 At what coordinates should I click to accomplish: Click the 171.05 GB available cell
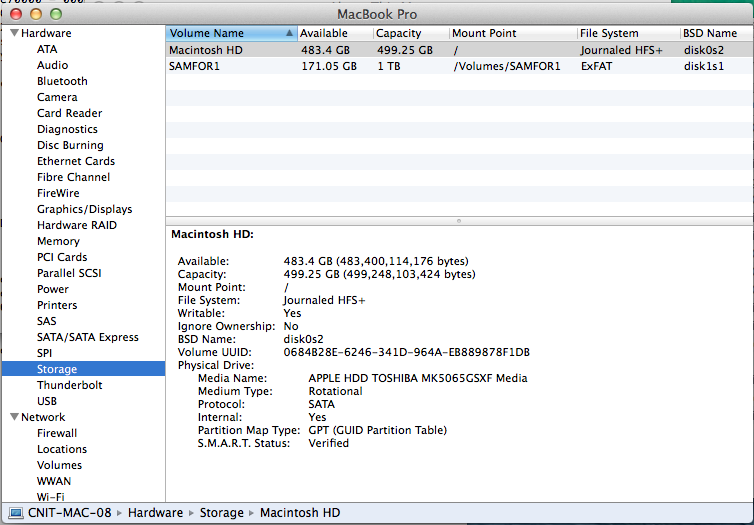point(329,66)
